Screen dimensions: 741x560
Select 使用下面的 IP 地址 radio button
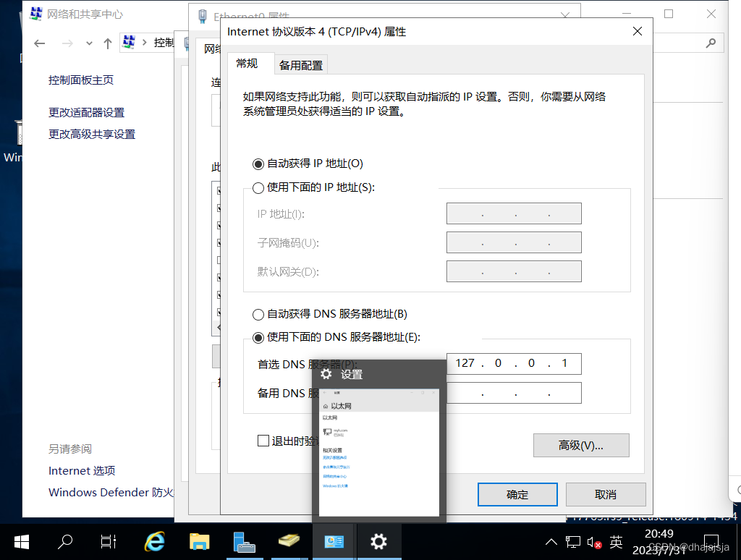258,188
